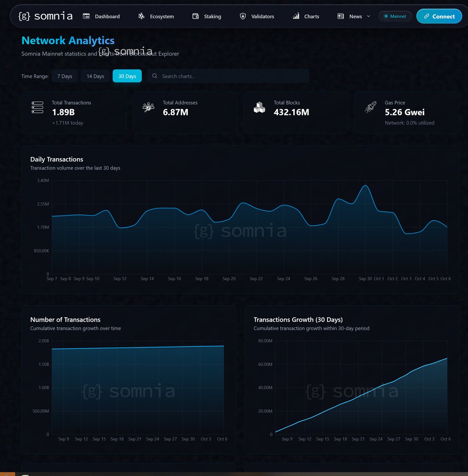Open the Staking menu item
This screenshot has height=476, width=468.
[212, 16]
